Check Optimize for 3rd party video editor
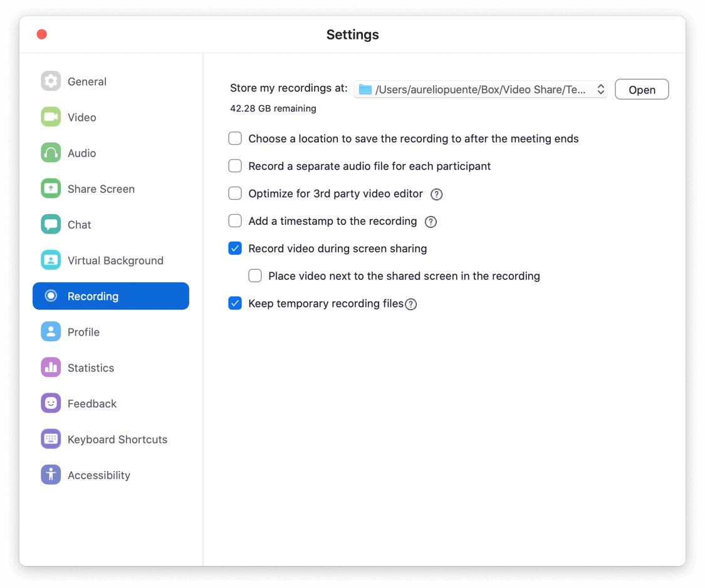705x588 pixels. pos(235,193)
